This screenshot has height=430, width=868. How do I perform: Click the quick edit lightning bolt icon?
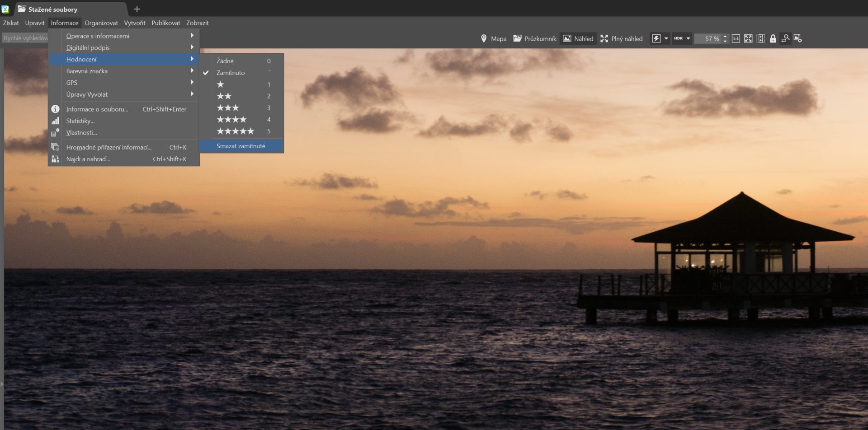click(656, 39)
